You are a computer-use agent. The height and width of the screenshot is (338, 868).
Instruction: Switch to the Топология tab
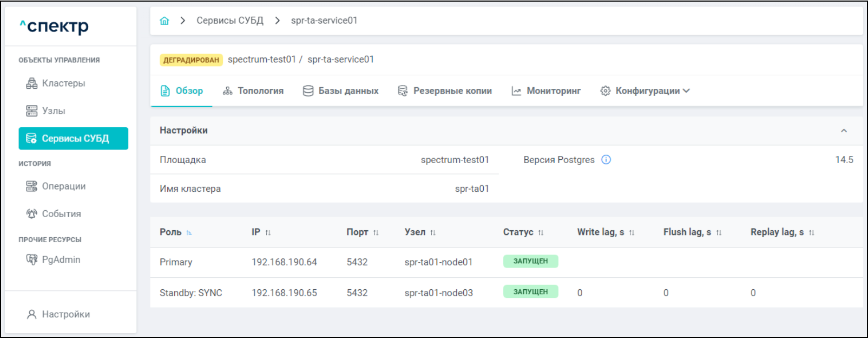coord(253,91)
